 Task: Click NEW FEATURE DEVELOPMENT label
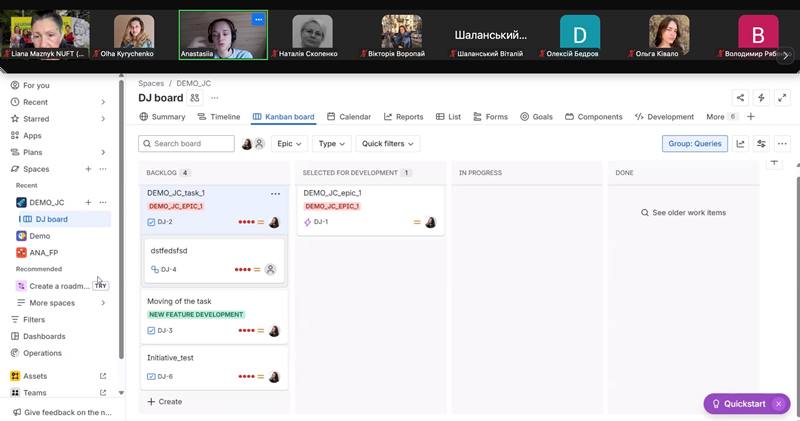point(196,314)
